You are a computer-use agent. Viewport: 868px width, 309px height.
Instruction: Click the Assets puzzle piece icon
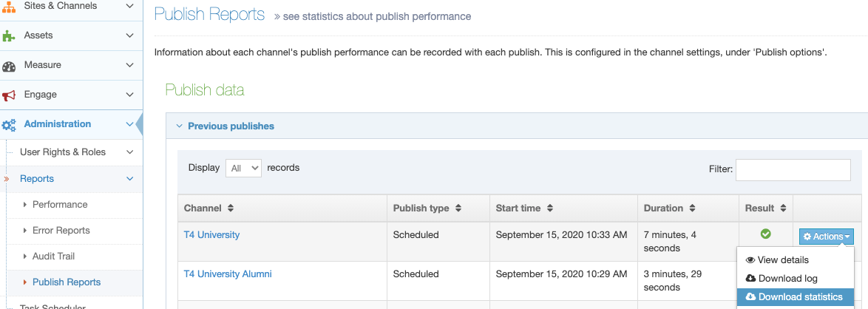click(9, 35)
